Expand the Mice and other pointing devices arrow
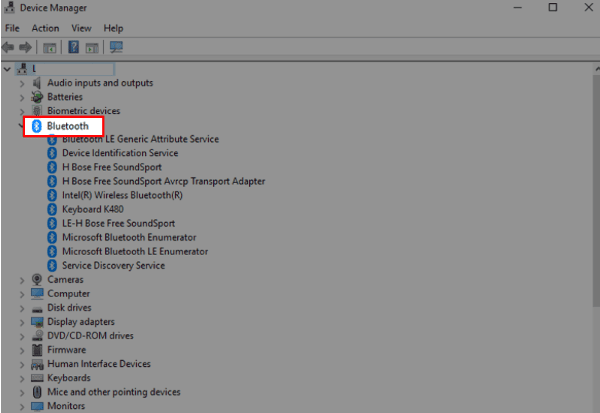 [x=22, y=393]
